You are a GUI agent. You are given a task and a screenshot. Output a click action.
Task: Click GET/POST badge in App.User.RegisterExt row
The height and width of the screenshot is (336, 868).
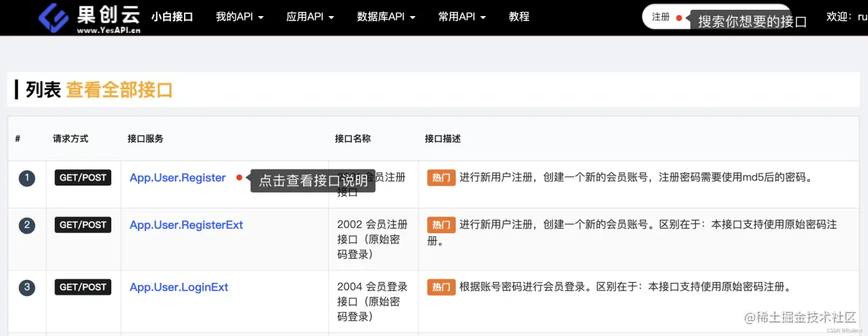coord(83,225)
